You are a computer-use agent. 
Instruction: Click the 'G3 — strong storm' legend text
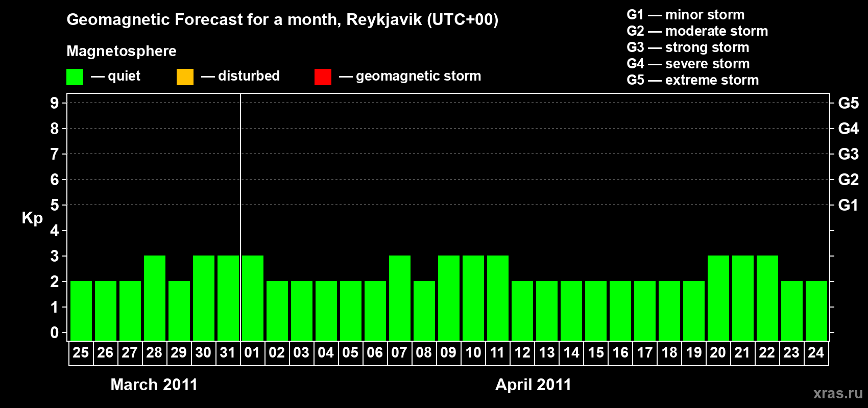click(x=688, y=47)
